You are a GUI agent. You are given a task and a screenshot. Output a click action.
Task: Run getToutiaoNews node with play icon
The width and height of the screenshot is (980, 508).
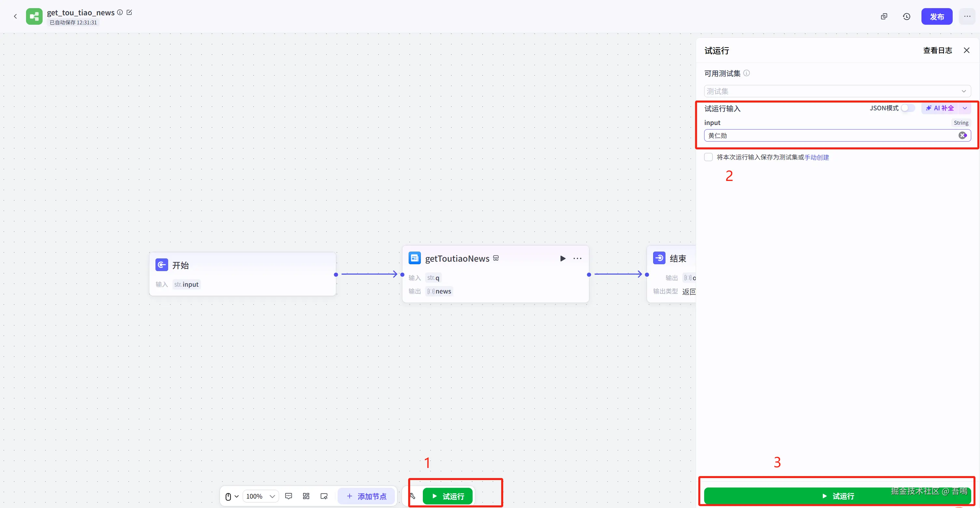click(563, 258)
